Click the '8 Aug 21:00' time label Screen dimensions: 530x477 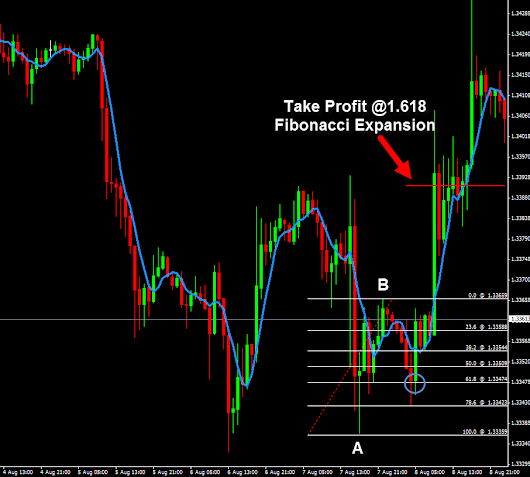pos(504,472)
